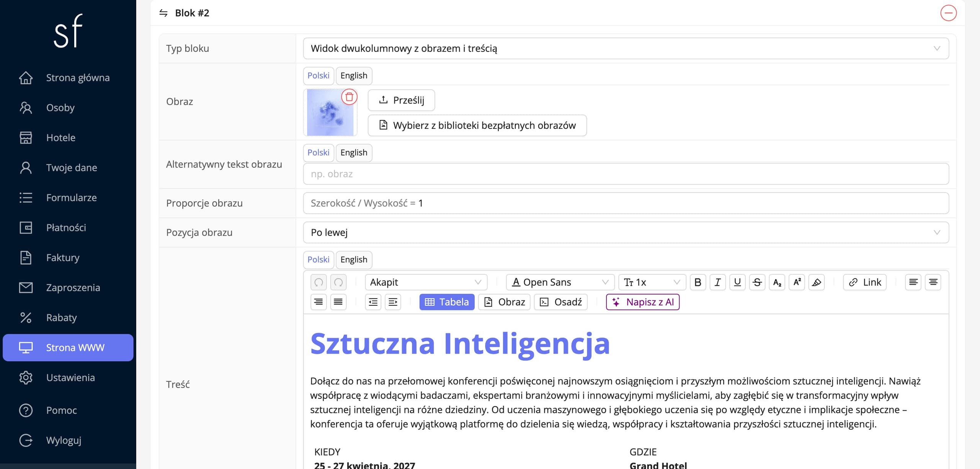The width and height of the screenshot is (980, 469).
Task: Click the Prześlij upload button
Action: click(x=401, y=100)
